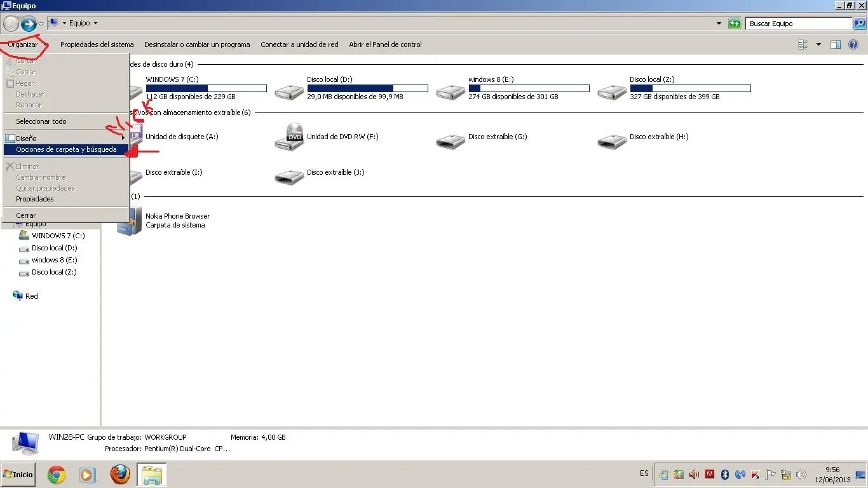
Task: Select WINDOWS 7 (C:) in the navigation tree
Action: (x=58, y=236)
